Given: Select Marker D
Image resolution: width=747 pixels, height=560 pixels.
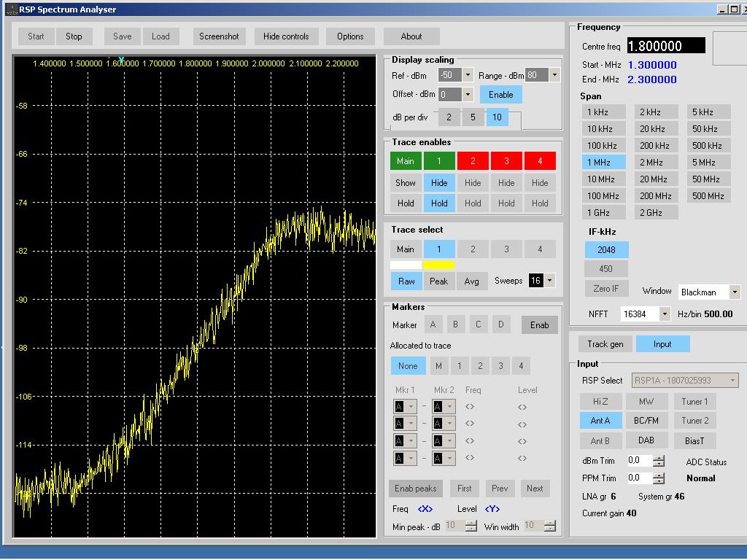Looking at the screenshot, I should (500, 324).
